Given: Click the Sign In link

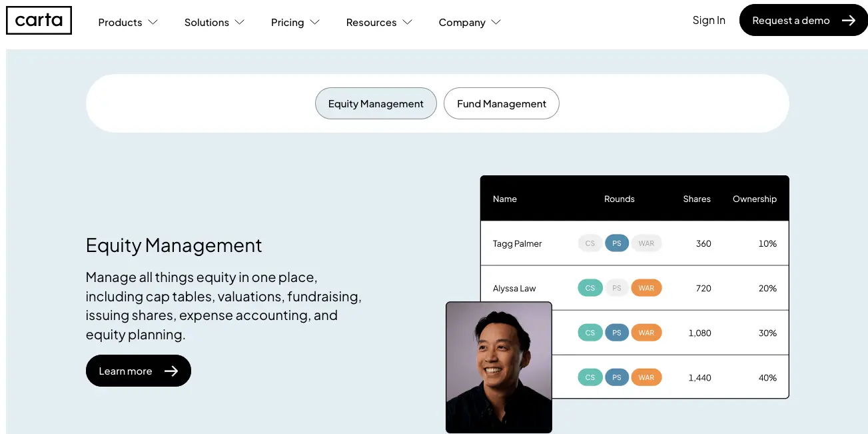Looking at the screenshot, I should tap(709, 21).
